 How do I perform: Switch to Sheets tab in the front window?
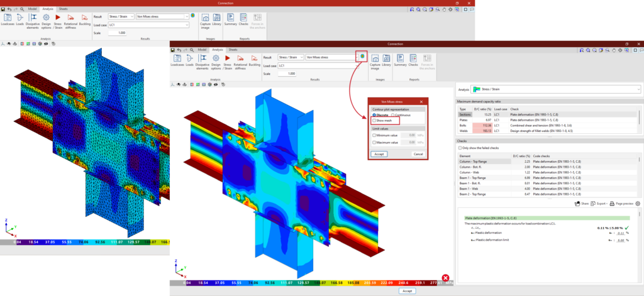tap(233, 50)
